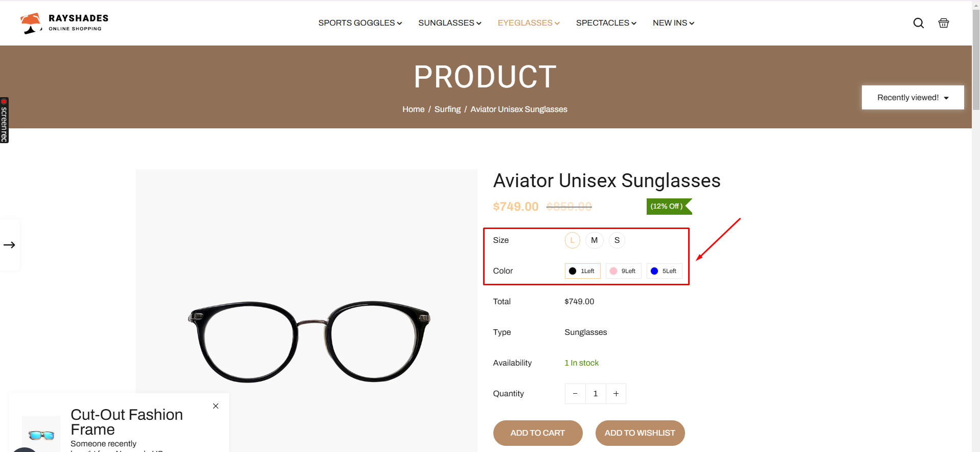The width and height of the screenshot is (980, 452).
Task: Expand the Sunglasses menu
Action: (x=450, y=23)
